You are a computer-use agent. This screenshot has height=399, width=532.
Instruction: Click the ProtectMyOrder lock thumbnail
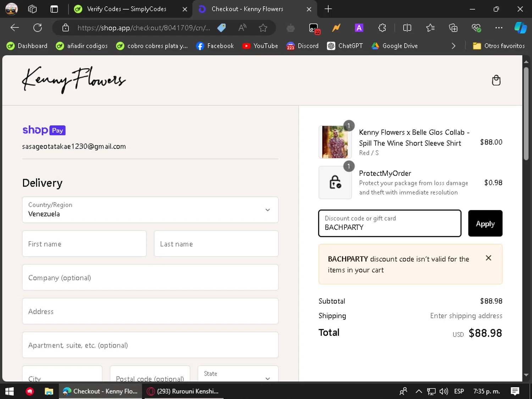point(335,183)
